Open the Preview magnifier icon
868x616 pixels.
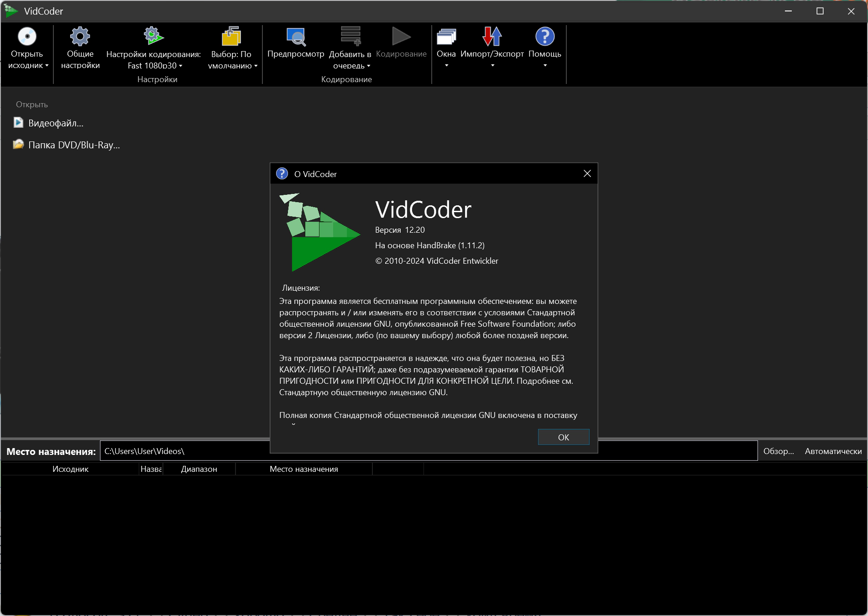tap(296, 37)
